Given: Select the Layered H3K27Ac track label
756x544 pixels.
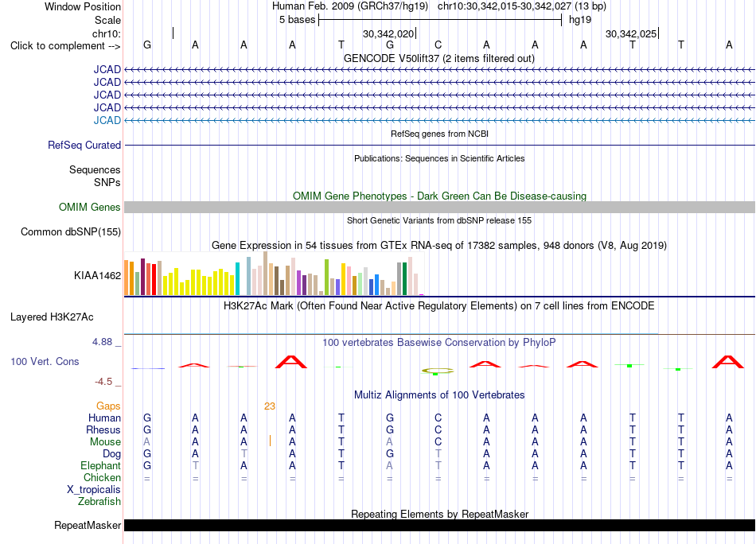Looking at the screenshot, I should 52,317.
